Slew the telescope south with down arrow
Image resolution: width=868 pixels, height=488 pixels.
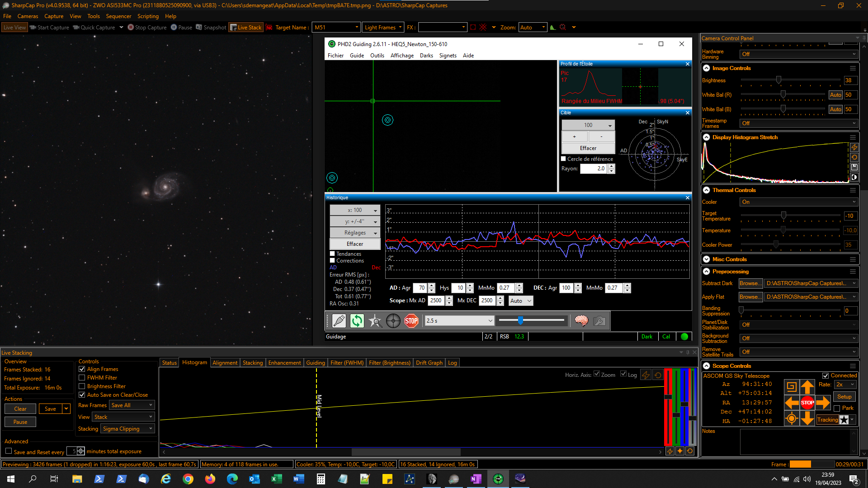click(x=807, y=419)
